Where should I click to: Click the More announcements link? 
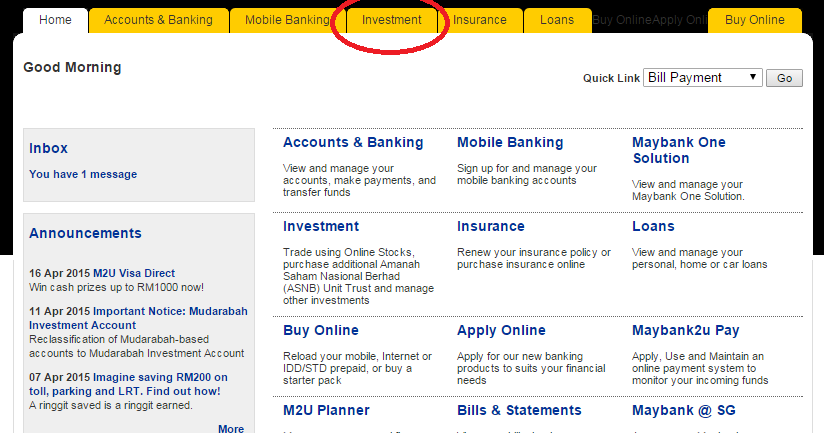[231, 428]
